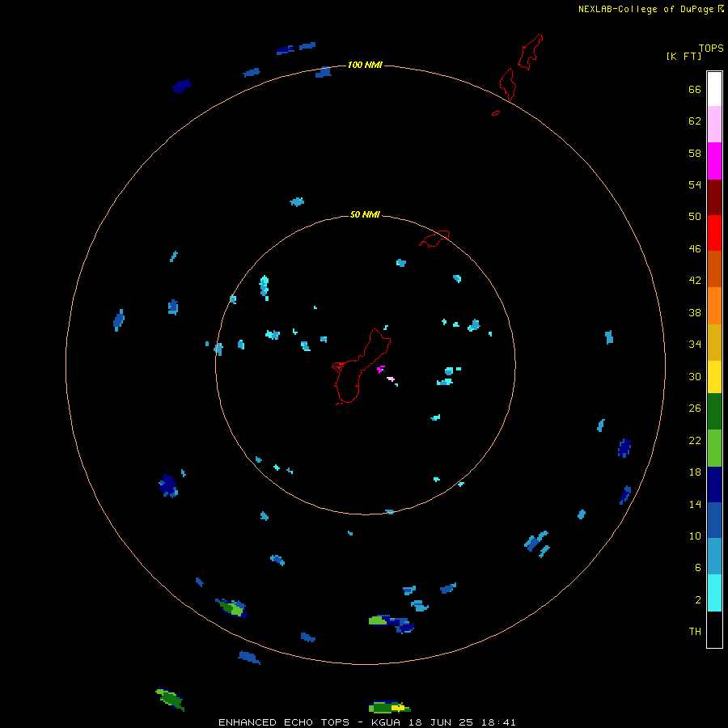Click the magenta echo top near Guam
Screen dimensions: 728x728
click(x=381, y=369)
